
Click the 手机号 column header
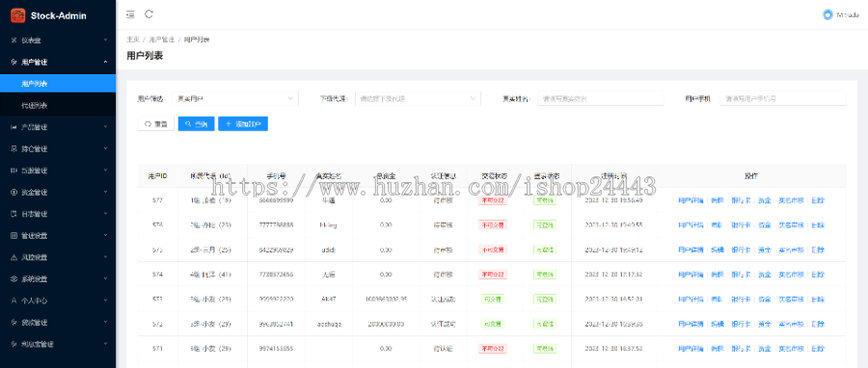click(276, 175)
